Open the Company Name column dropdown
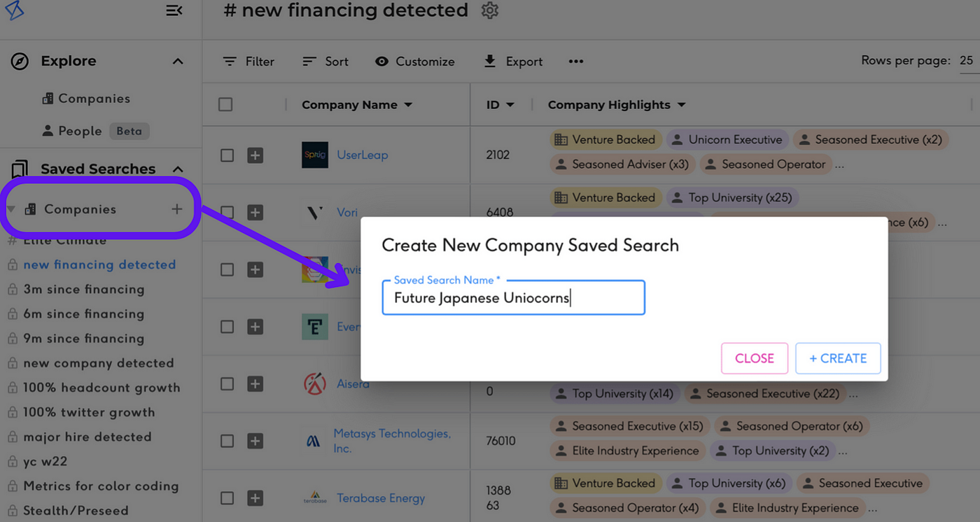980x522 pixels. click(408, 105)
